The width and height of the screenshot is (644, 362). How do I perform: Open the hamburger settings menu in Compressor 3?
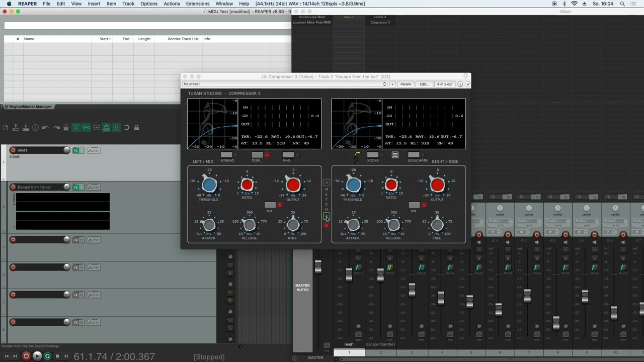coord(395,155)
